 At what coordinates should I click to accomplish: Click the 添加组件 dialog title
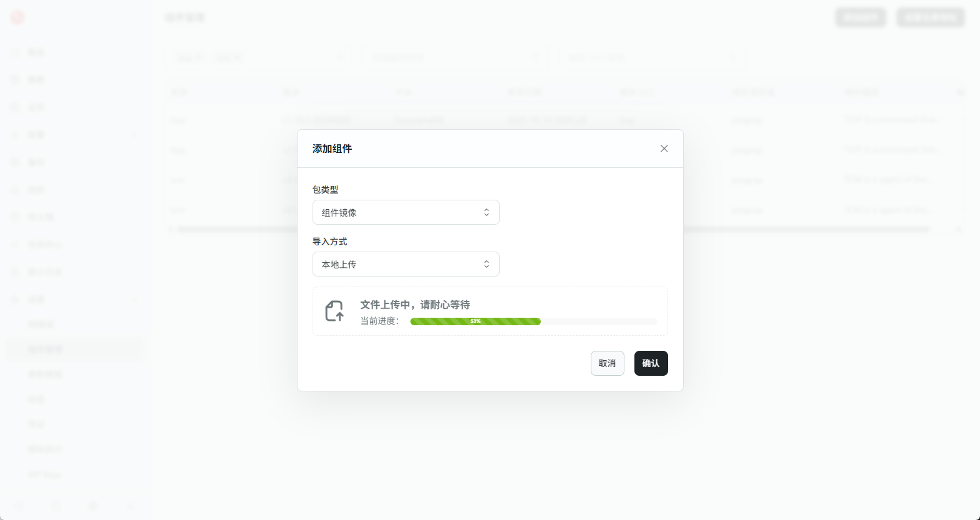[332, 149]
